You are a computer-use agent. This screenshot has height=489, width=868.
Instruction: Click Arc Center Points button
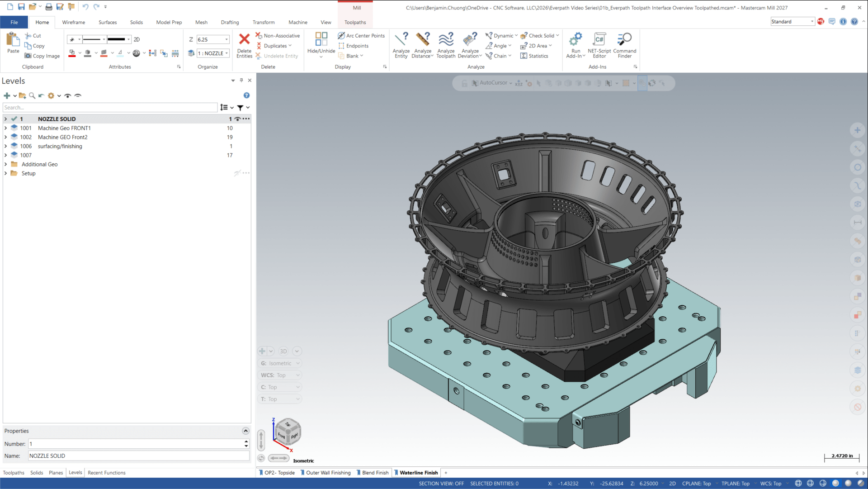[x=361, y=36]
